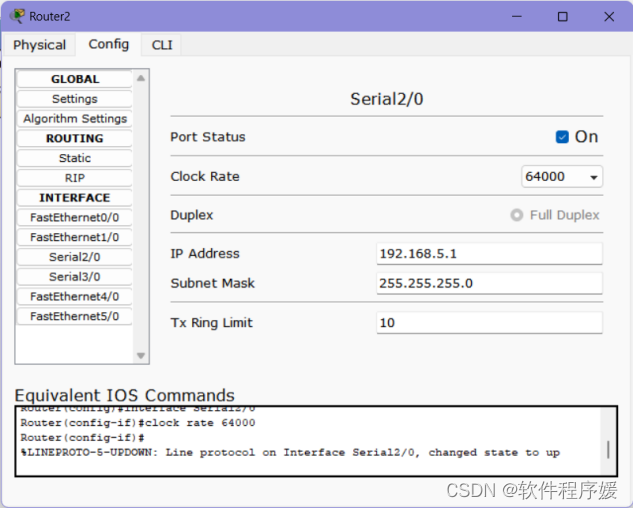Toggle the Port Status On checkbox

(x=562, y=137)
